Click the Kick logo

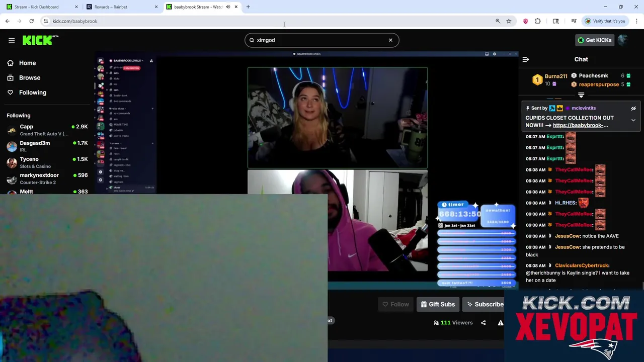pos(40,40)
